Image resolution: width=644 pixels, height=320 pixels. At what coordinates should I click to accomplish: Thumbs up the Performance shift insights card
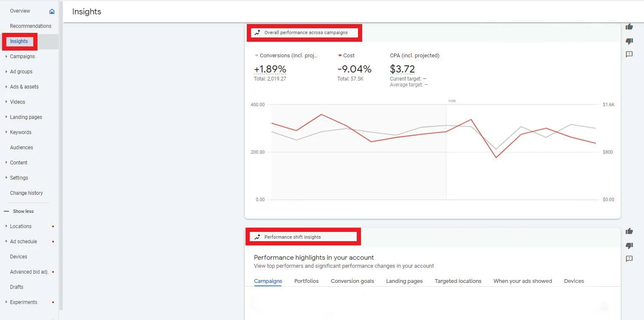pos(629,231)
